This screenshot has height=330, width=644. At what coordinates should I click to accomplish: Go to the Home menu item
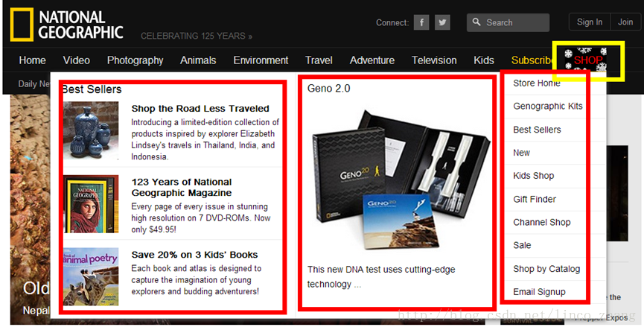(33, 60)
